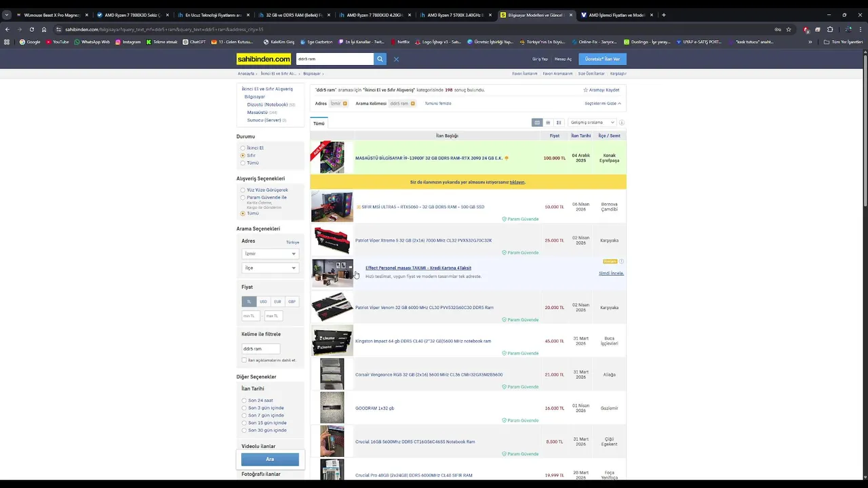Click Tümünü Temizle link
868x488 pixels.
tap(438, 104)
